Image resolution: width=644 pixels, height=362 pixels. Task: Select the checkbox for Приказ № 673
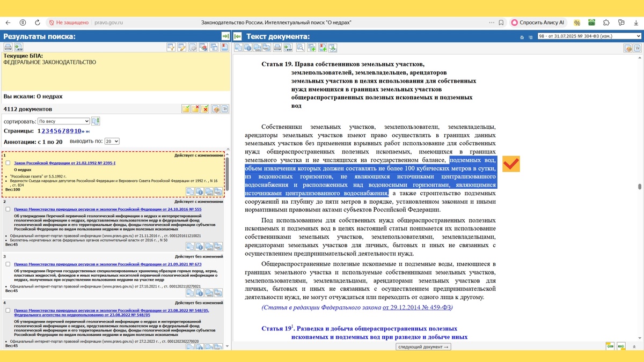[8, 264]
